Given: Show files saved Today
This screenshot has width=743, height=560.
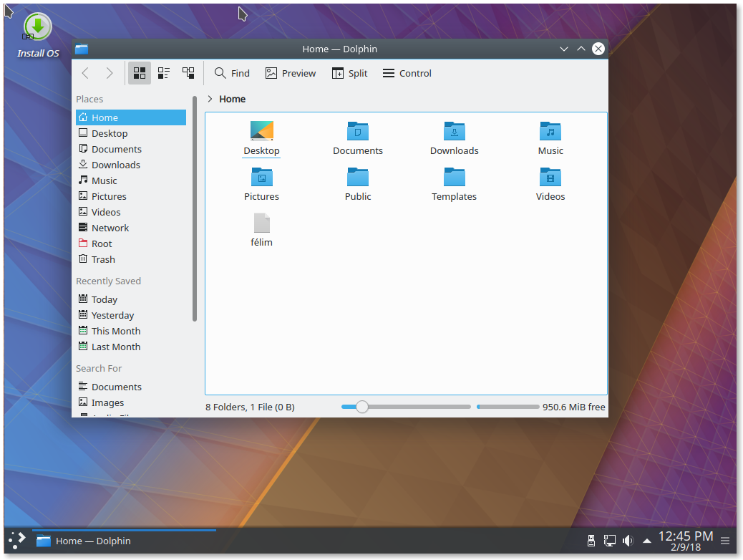Looking at the screenshot, I should [131, 299].
